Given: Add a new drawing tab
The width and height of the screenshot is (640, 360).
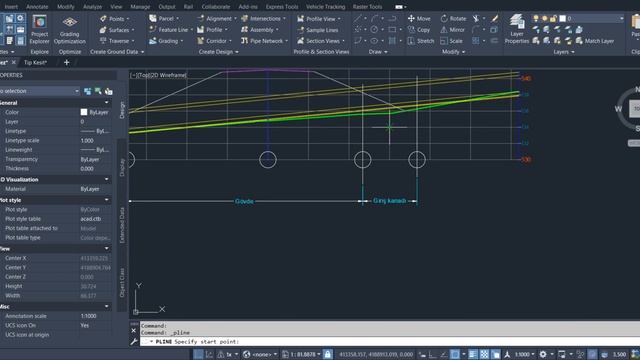Looking at the screenshot, I should [67, 62].
